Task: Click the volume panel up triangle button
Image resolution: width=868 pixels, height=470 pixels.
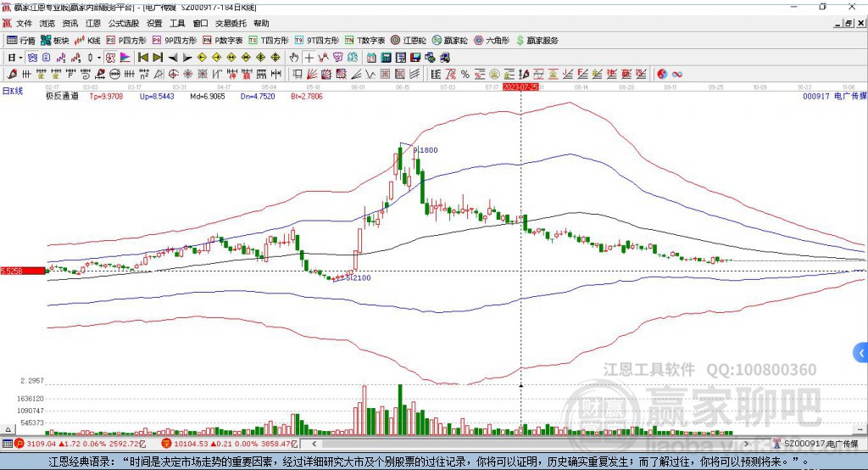Action: point(8,429)
